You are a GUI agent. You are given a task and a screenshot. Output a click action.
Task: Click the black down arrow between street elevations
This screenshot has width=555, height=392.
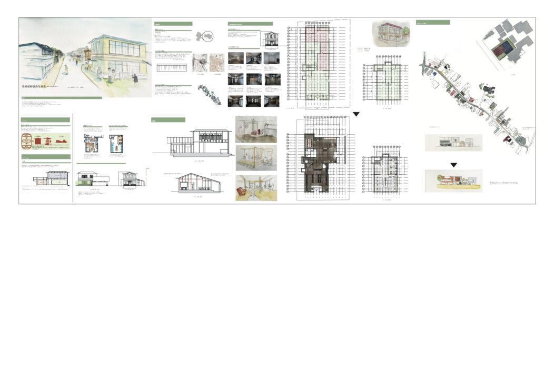(x=453, y=165)
